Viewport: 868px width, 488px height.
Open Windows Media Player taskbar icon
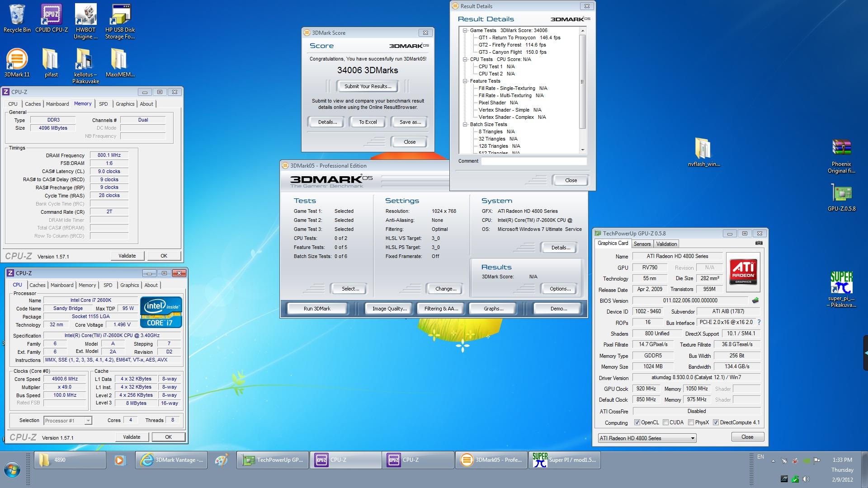119,460
